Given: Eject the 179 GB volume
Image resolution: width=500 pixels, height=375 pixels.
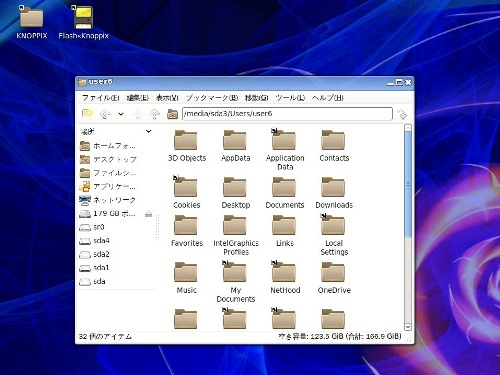Looking at the screenshot, I should click(x=149, y=214).
